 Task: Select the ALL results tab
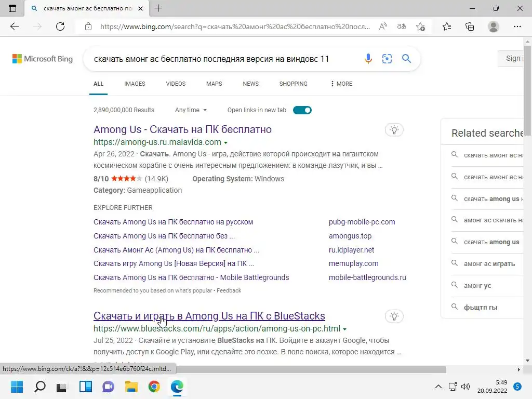coord(98,84)
